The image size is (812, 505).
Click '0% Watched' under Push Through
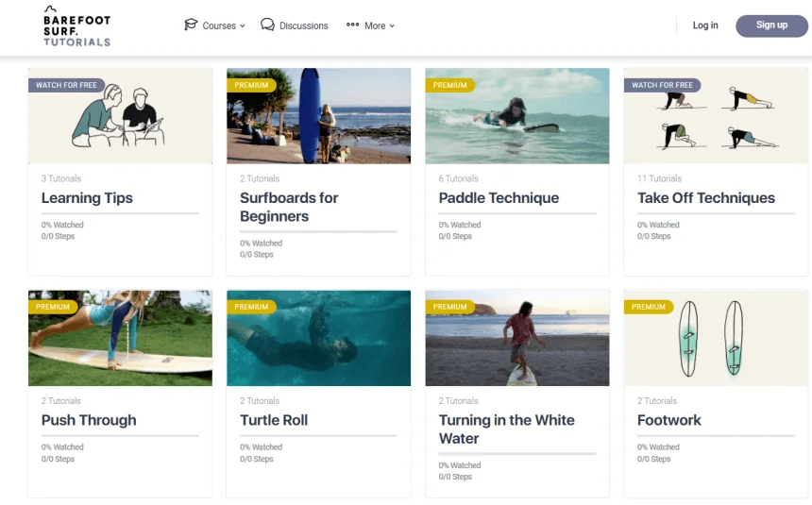click(62, 447)
